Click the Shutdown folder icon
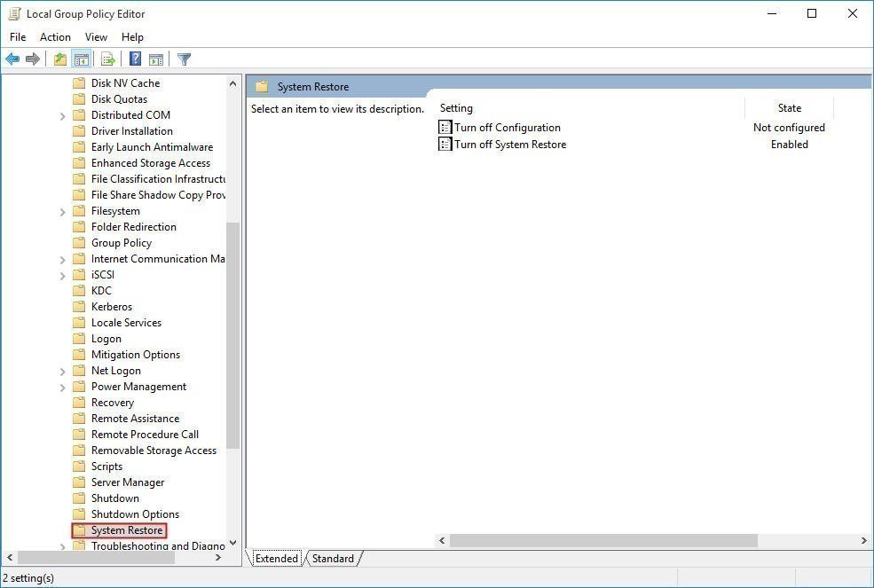Viewport: 874px width, 588px height. [x=79, y=498]
